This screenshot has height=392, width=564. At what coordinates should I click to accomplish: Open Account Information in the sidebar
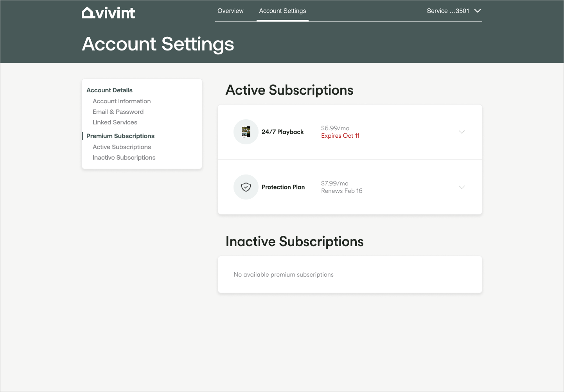tap(122, 101)
